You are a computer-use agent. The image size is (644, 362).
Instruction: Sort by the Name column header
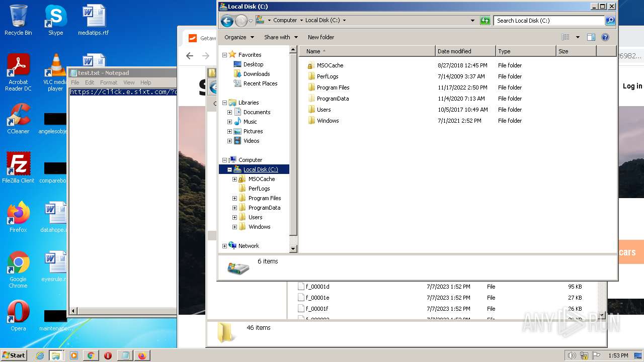pyautogui.click(x=367, y=51)
